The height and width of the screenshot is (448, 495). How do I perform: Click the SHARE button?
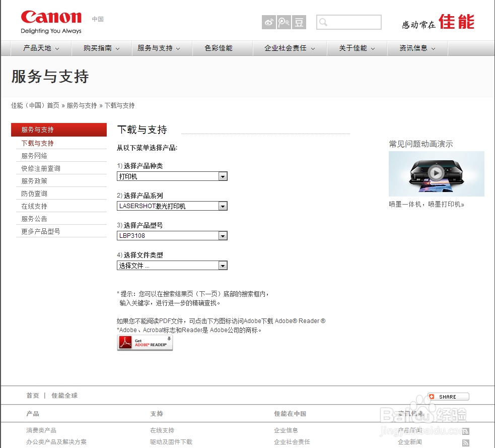447,396
